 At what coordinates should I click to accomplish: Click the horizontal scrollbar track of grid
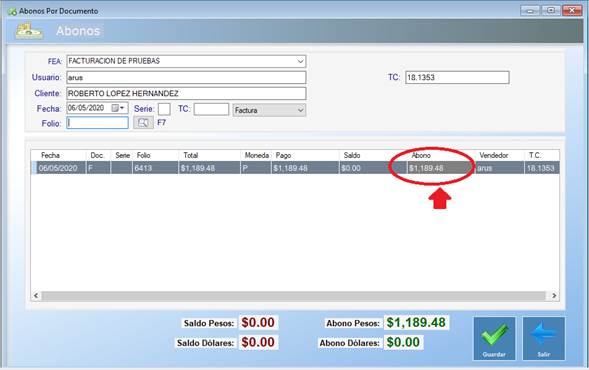pyautogui.click(x=293, y=296)
